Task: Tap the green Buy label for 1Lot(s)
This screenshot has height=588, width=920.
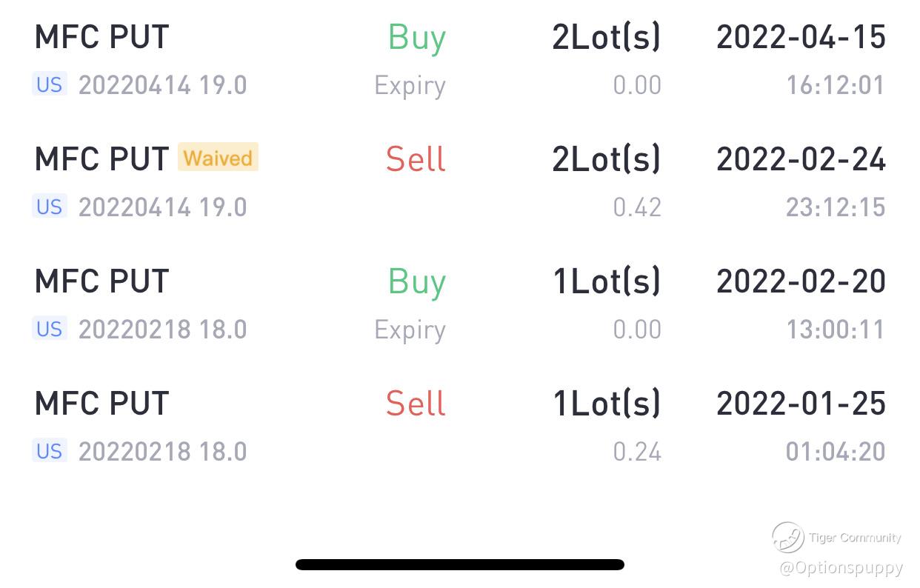Action: pos(416,281)
